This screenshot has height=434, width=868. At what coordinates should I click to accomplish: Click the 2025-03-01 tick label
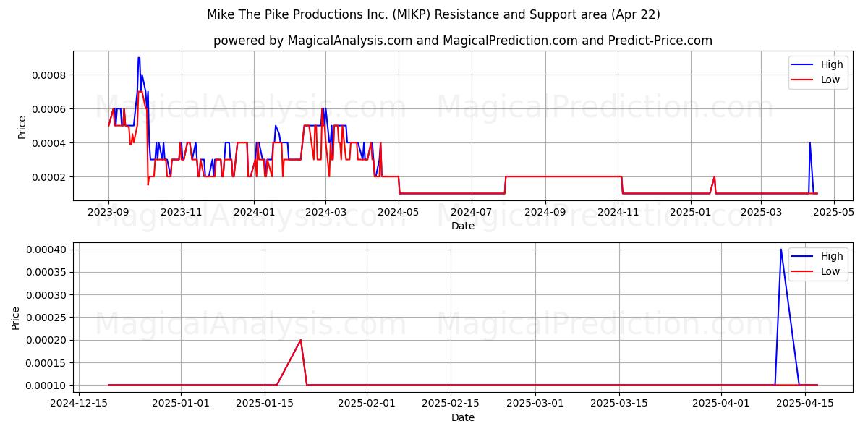click(x=535, y=404)
